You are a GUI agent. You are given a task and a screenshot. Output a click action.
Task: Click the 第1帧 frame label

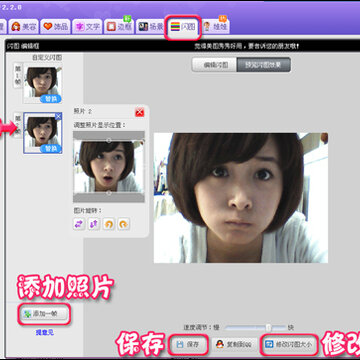coord(18,76)
